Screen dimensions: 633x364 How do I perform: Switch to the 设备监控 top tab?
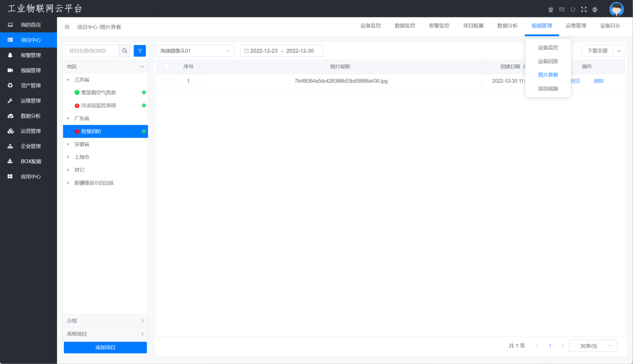371,26
